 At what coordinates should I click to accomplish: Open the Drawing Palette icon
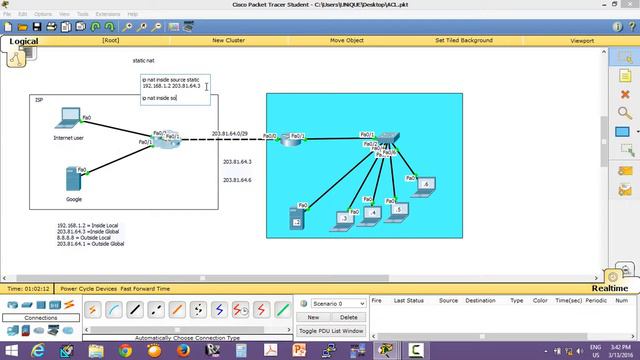[x=173, y=27]
